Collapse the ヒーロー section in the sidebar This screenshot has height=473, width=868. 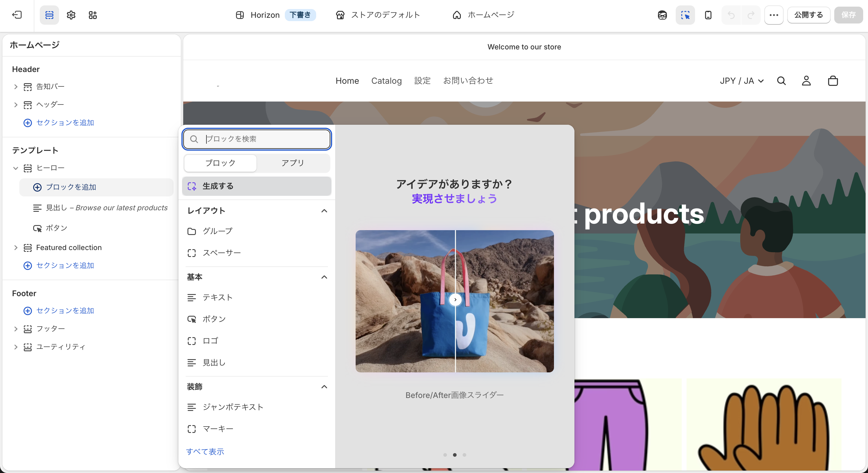click(x=15, y=168)
